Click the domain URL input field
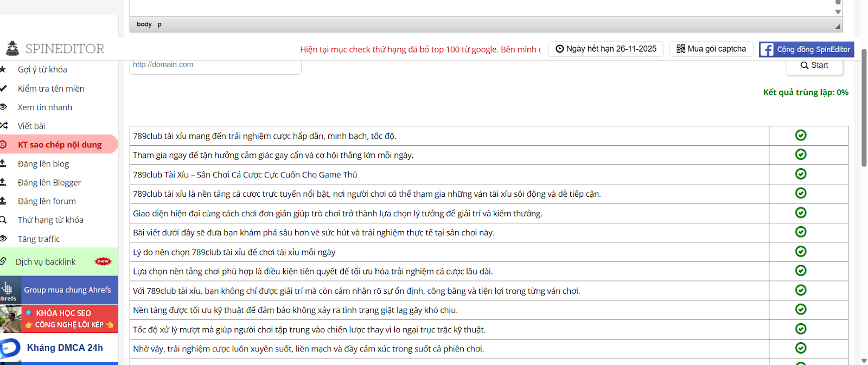The width and height of the screenshot is (868, 365). (x=215, y=65)
